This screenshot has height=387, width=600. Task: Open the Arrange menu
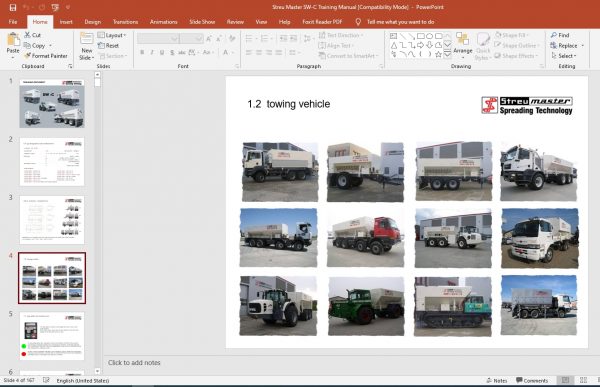click(463, 46)
